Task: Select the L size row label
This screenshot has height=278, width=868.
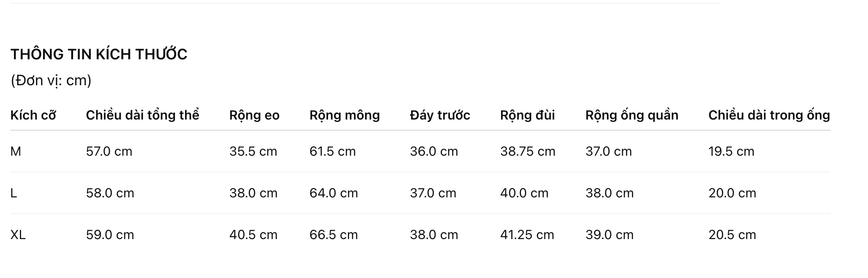Action: tap(14, 193)
